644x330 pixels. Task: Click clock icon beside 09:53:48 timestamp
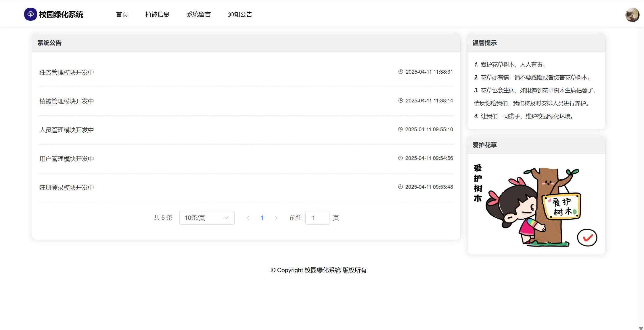pyautogui.click(x=400, y=187)
